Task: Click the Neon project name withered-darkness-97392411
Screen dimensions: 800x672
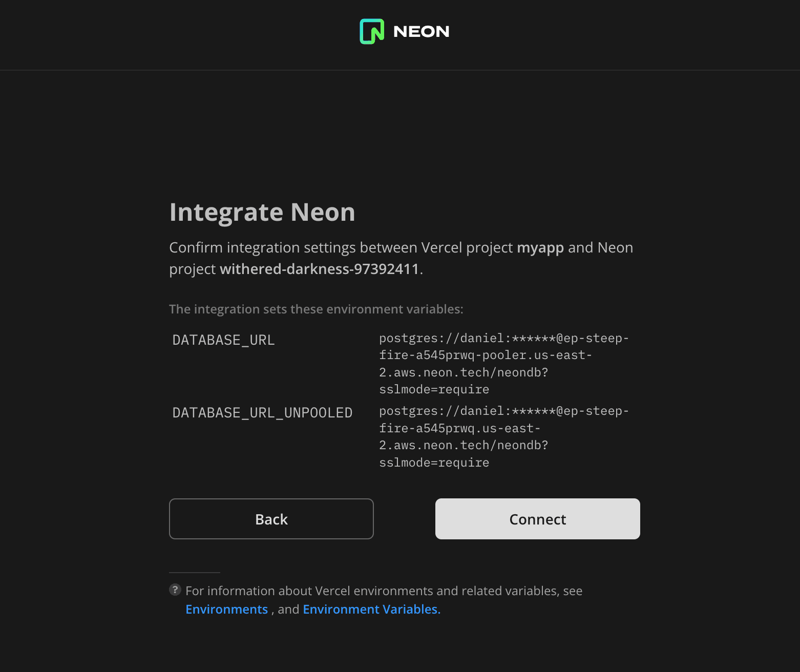Action: pos(320,268)
